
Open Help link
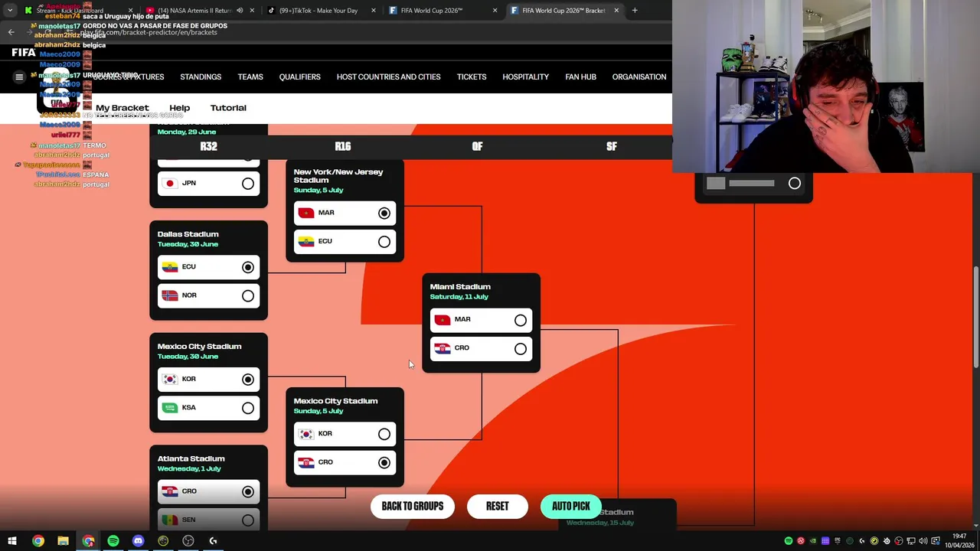(180, 108)
